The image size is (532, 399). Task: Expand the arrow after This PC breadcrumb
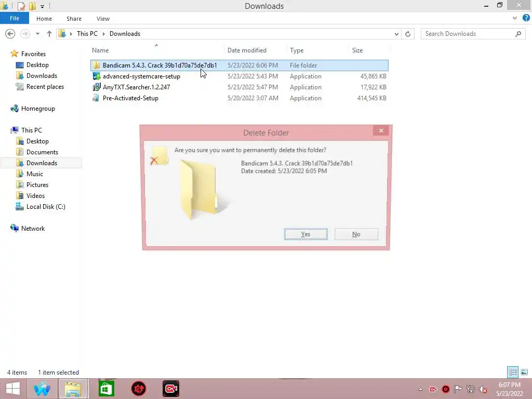[x=103, y=34]
